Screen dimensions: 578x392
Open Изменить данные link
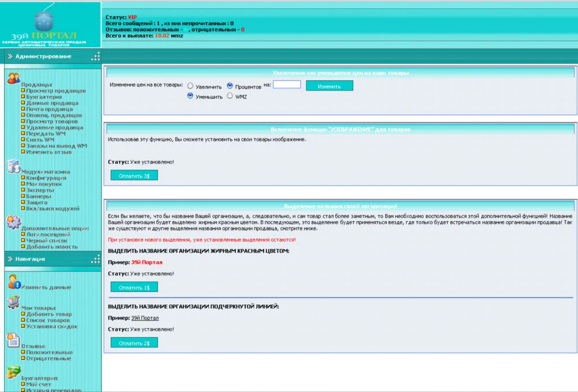[46, 288]
